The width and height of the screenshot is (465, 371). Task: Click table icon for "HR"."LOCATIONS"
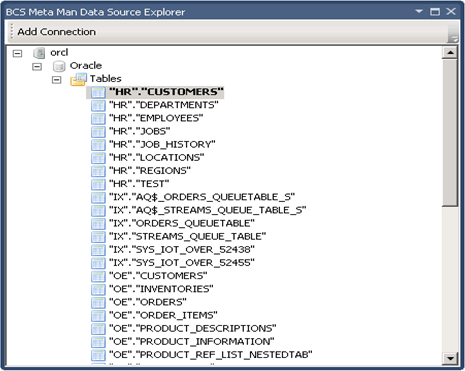[98, 158]
